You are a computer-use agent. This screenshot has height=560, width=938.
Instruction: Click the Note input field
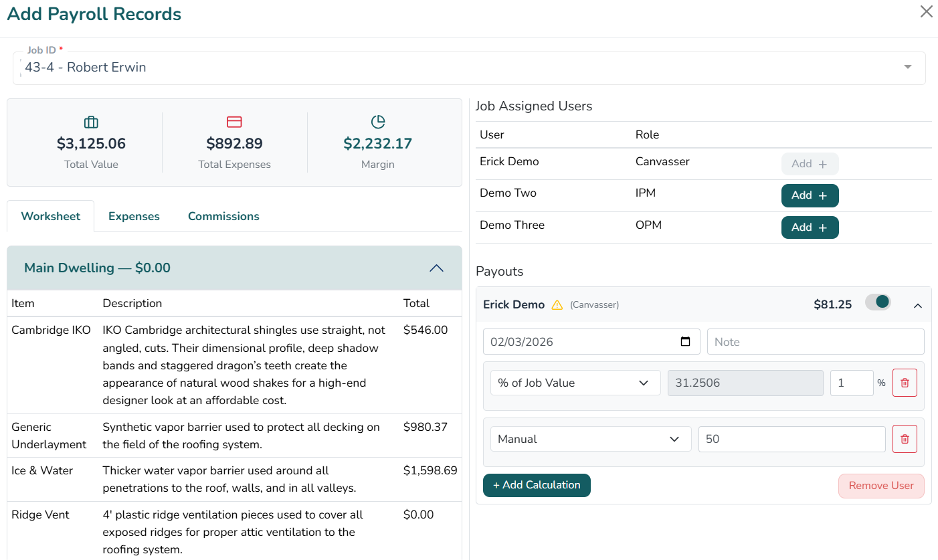pyautogui.click(x=815, y=342)
